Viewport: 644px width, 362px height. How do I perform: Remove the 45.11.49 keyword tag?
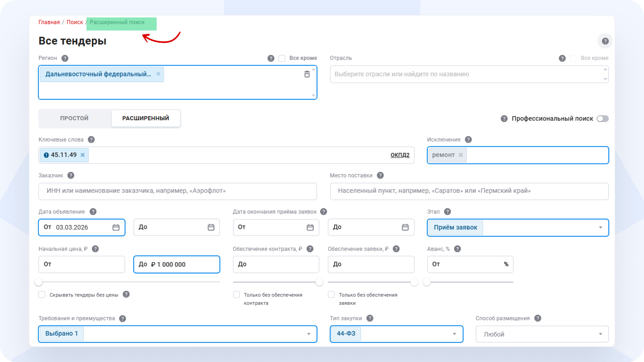pyautogui.click(x=83, y=155)
